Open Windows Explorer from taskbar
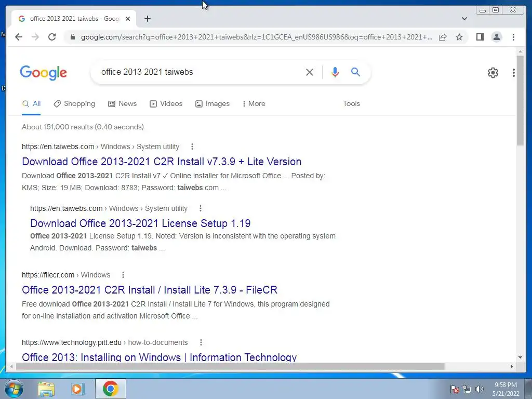The image size is (532, 399). pos(46,389)
